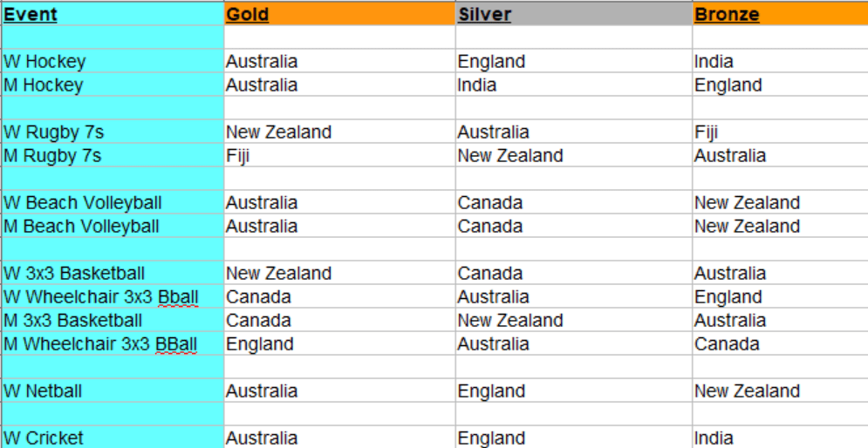Click the W Cricket event cell
The width and height of the screenshot is (868, 448).
pos(112,438)
